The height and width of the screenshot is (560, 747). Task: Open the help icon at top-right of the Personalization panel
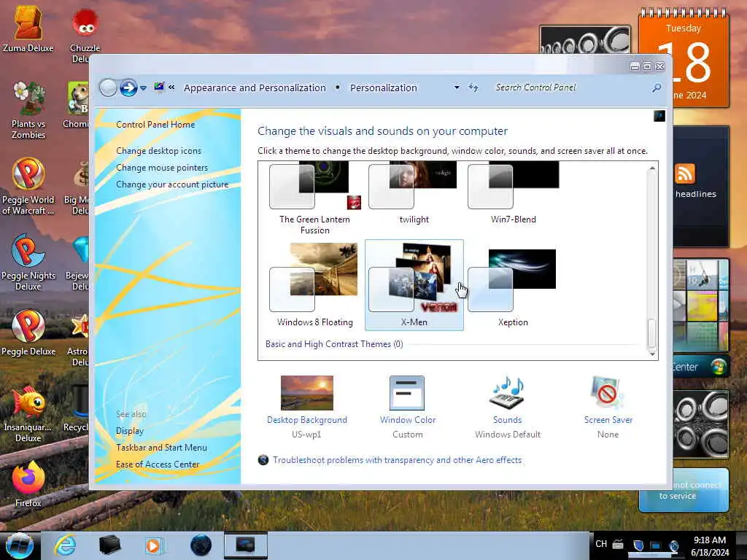(x=659, y=116)
